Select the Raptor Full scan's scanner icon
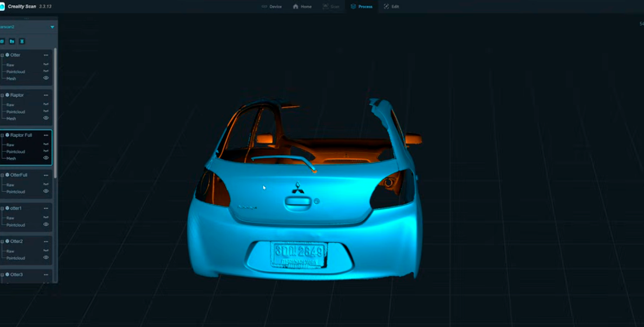The width and height of the screenshot is (644, 327). point(8,135)
